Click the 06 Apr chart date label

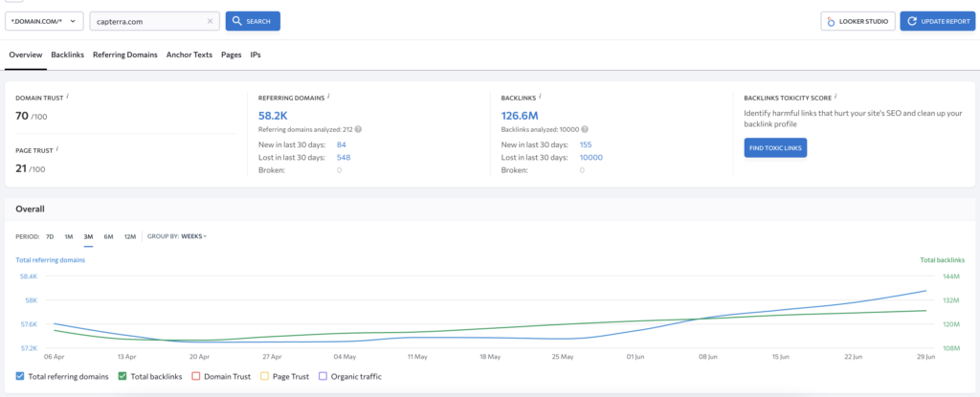coord(54,357)
